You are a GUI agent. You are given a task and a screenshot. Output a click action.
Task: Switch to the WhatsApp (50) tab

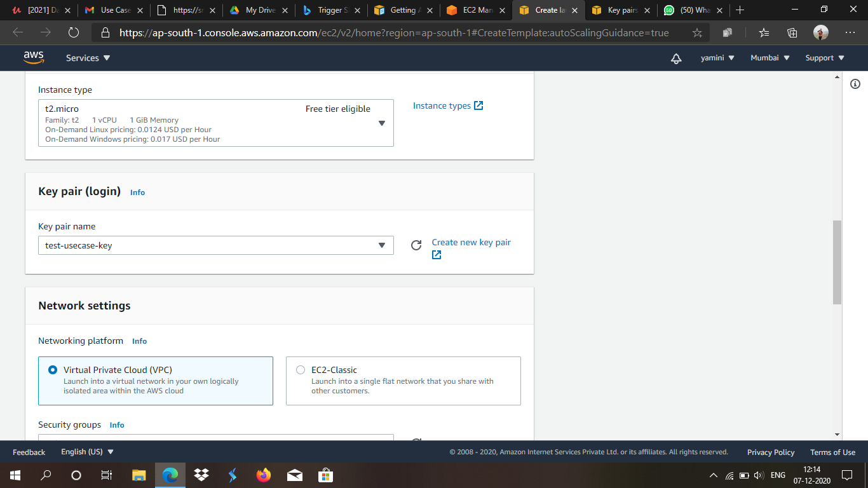693,10
